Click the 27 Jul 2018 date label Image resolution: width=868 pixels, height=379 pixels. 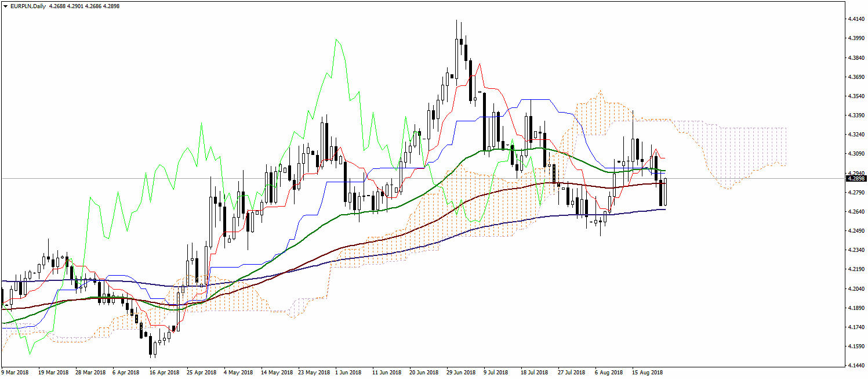(x=572, y=372)
